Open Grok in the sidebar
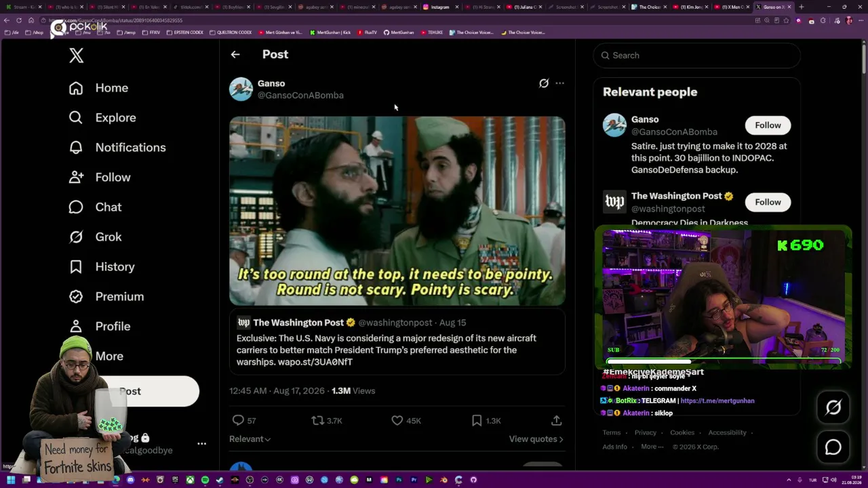 point(95,237)
